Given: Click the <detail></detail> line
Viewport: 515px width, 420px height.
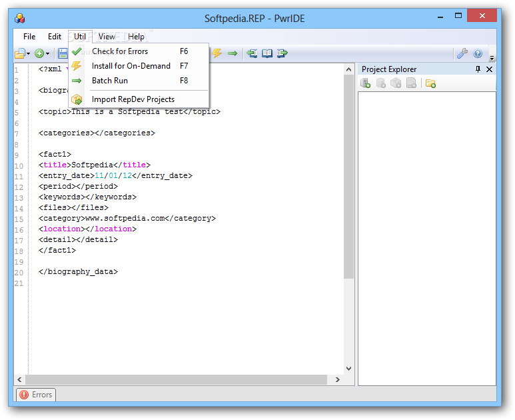Looking at the screenshot, I should click(x=78, y=239).
